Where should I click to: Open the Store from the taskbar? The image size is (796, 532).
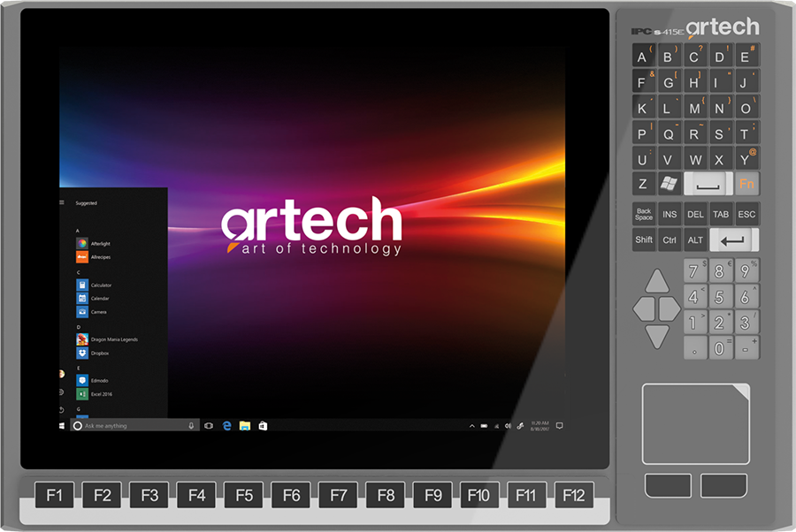click(x=263, y=426)
